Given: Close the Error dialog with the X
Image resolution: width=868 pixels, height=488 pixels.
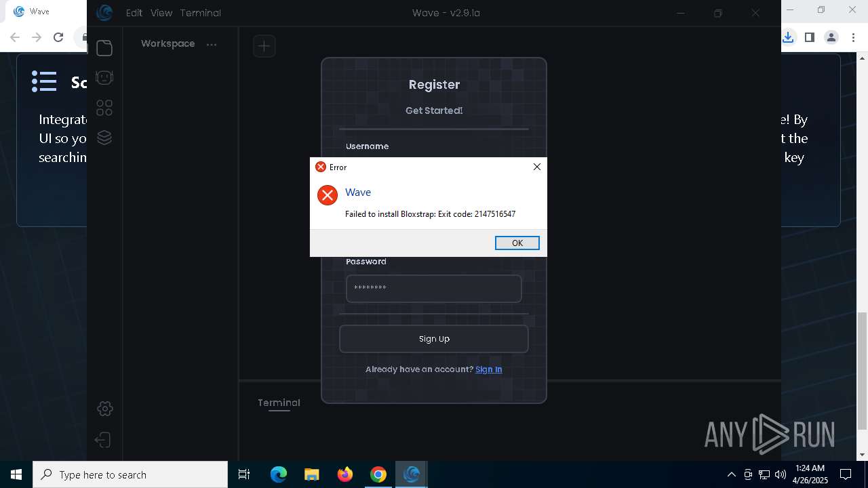Looking at the screenshot, I should pos(536,167).
